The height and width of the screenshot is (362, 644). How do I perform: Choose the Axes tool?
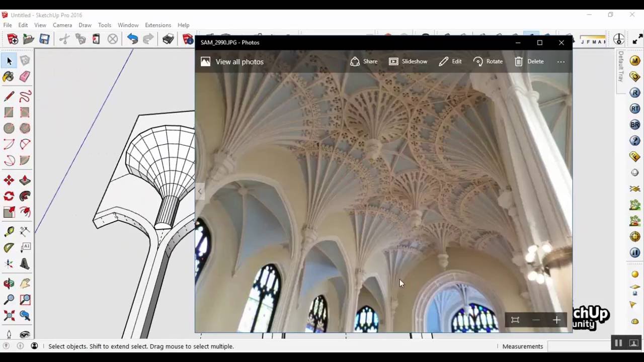(9, 264)
